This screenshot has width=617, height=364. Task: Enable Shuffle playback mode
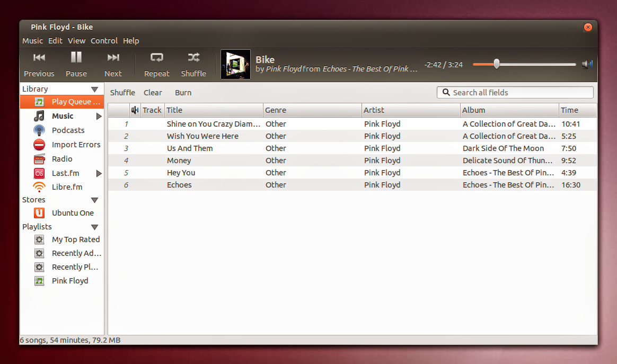click(x=193, y=64)
